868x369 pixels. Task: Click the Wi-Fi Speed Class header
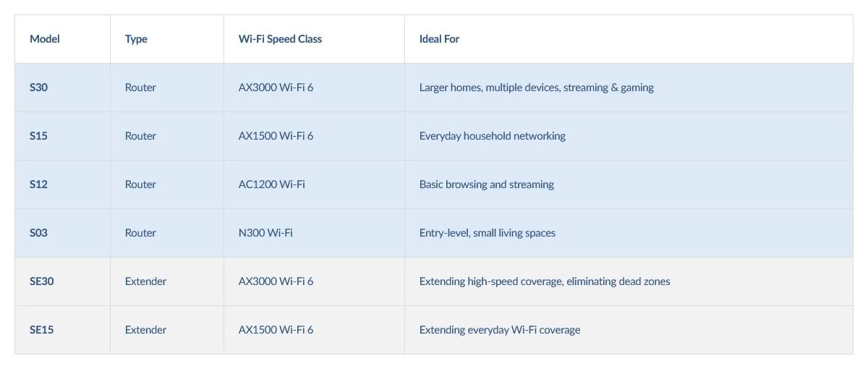tap(280, 39)
